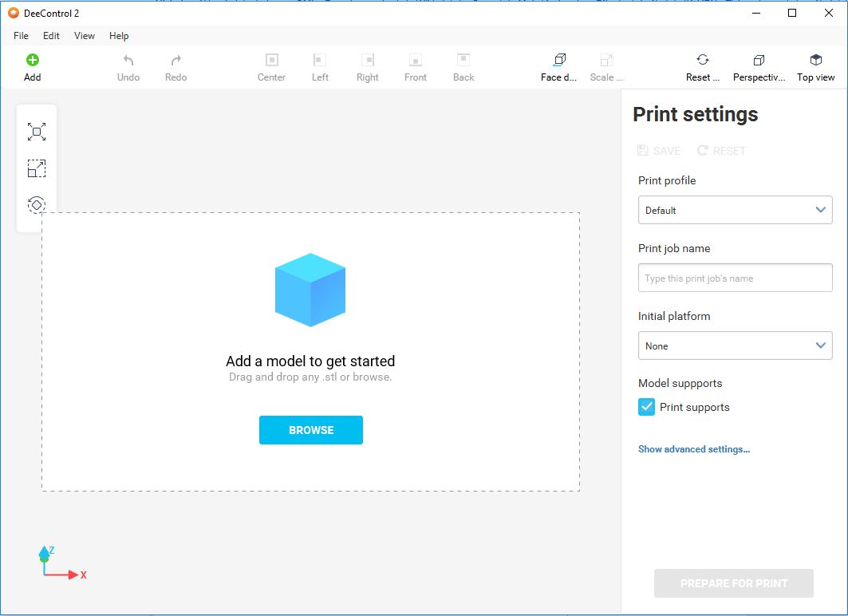
Task: Expand the Initial platform dropdown
Action: (735, 346)
